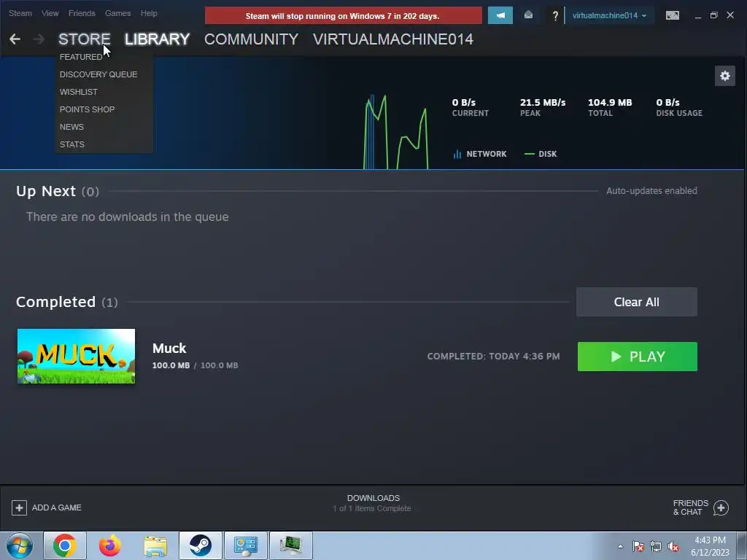Enter Big Picture mode via top icon

click(672, 15)
